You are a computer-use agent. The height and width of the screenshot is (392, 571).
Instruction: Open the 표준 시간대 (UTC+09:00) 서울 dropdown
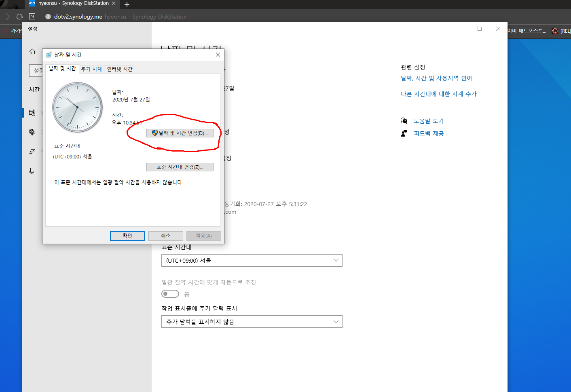point(252,260)
